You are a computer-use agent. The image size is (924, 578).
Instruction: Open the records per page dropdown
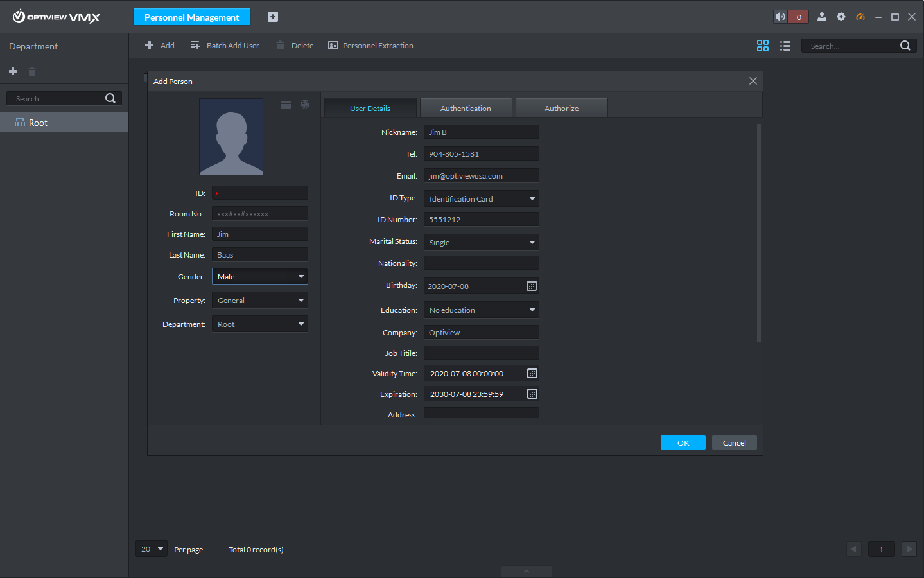151,548
